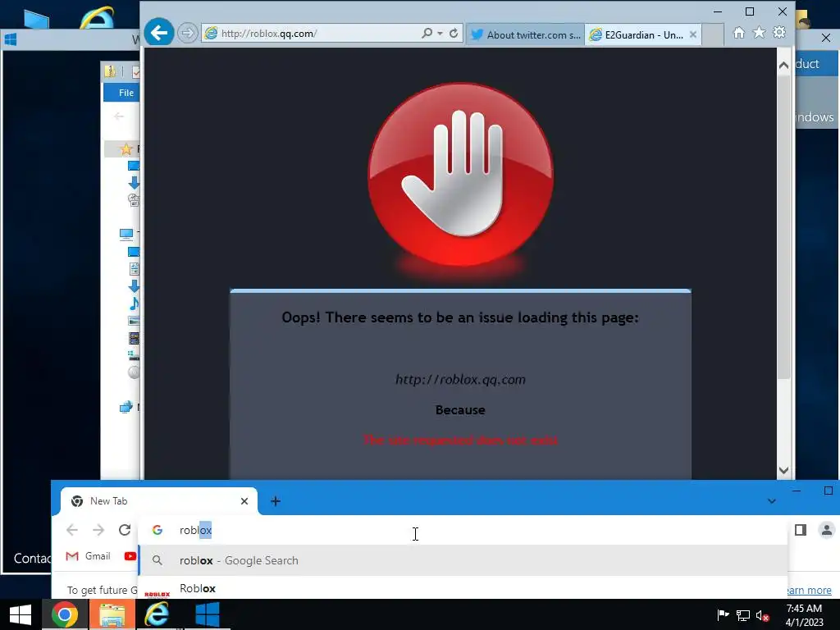The width and height of the screenshot is (840, 630).
Task: Open Chrome tab search chevron
Action: coord(771,501)
